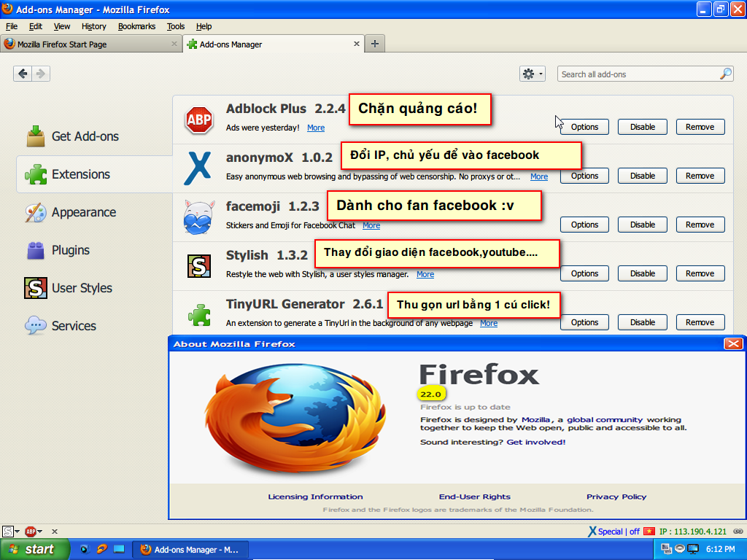Open the gear tools dropdown for add-ons
Screen dimensions: 747x560
pyautogui.click(x=532, y=74)
